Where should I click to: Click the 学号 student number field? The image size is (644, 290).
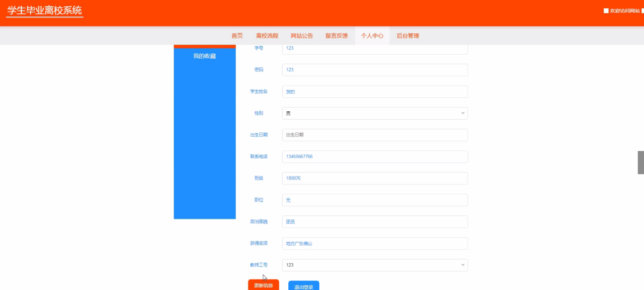pos(374,48)
